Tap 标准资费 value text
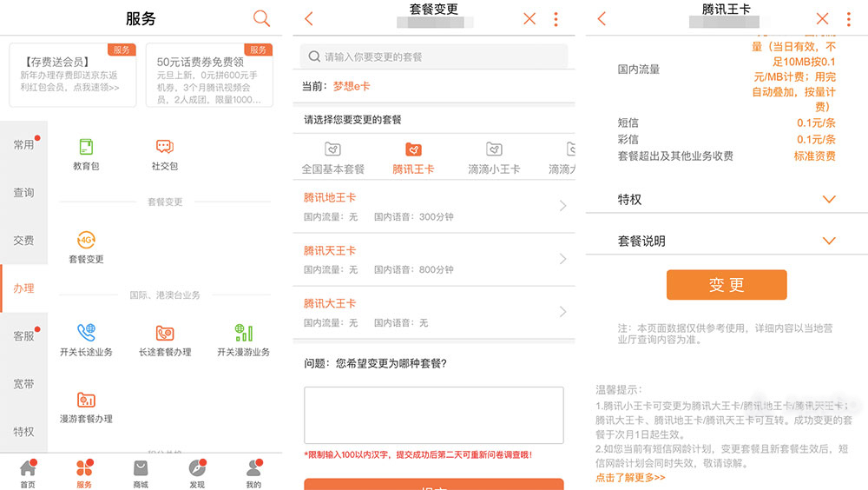Viewport: 868px width, 490px height. (x=814, y=156)
